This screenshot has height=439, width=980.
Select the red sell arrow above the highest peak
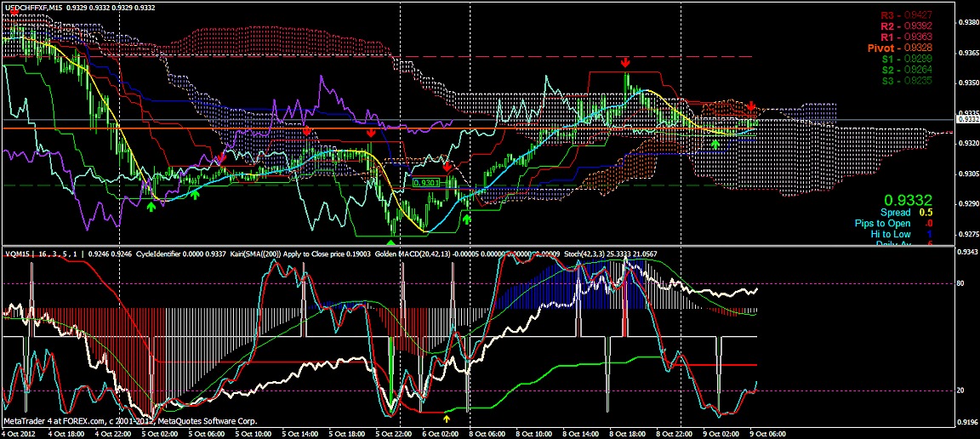coord(625,63)
